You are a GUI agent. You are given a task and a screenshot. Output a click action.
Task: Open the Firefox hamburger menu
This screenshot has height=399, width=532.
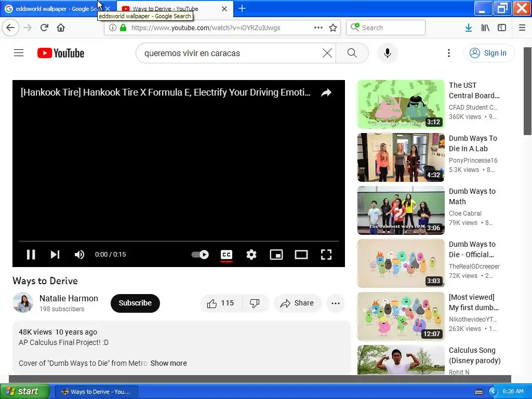point(522,28)
